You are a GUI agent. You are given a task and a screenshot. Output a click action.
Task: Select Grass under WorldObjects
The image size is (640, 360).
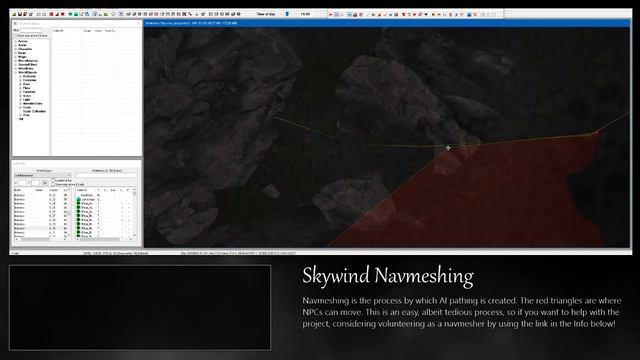click(x=27, y=96)
